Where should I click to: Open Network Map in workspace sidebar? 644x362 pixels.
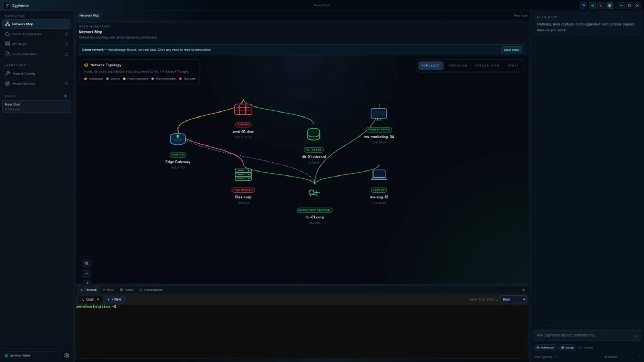click(36, 24)
